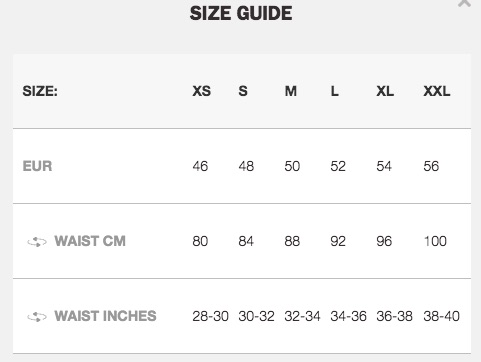Click the waist 100 cm value
This screenshot has height=362, width=481.
pyautogui.click(x=435, y=241)
